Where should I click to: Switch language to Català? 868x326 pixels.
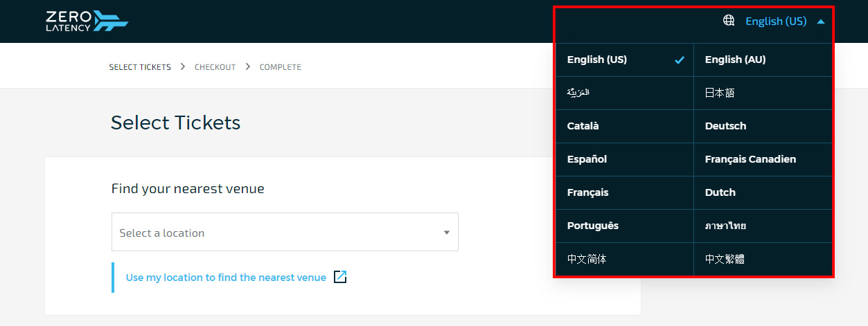pyautogui.click(x=625, y=126)
